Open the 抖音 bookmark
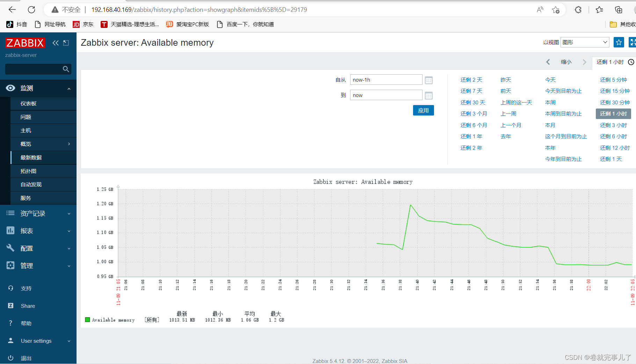 click(x=17, y=24)
